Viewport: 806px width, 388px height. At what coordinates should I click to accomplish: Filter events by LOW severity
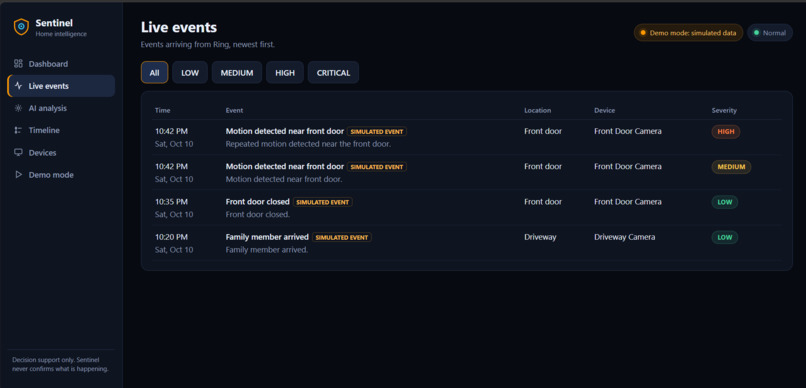190,72
